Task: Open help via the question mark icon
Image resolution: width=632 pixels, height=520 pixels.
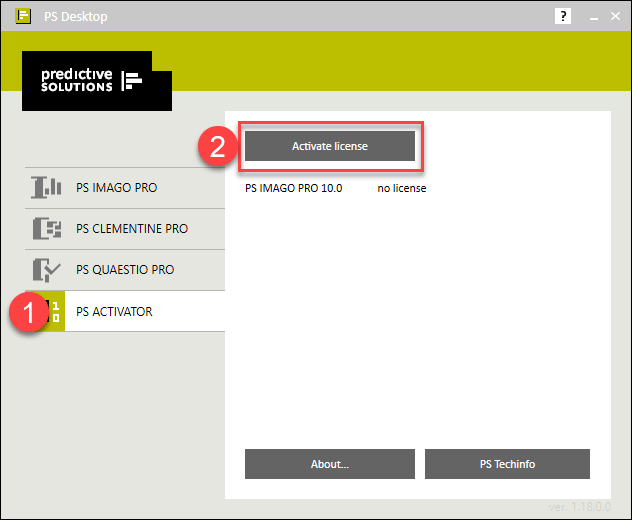Action: [x=563, y=16]
